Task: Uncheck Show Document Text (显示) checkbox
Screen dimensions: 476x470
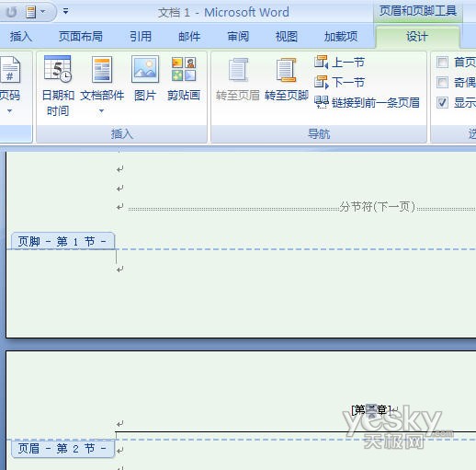Action: [442, 102]
